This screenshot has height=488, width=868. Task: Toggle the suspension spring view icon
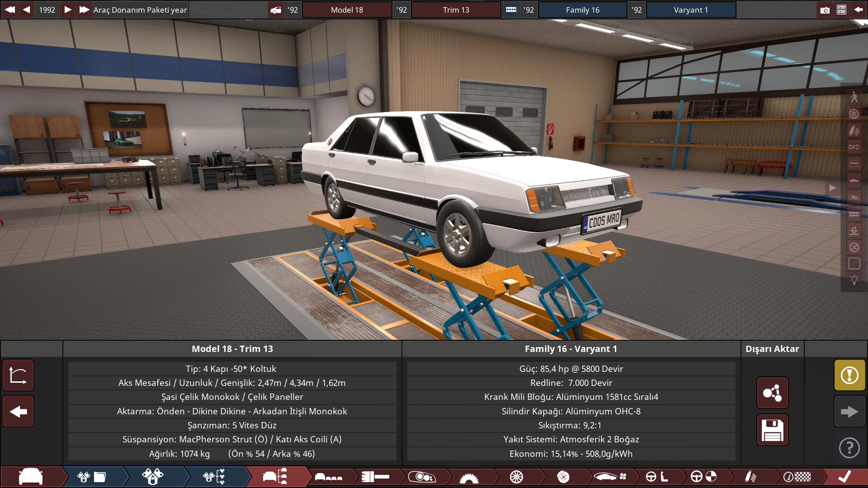[854, 130]
